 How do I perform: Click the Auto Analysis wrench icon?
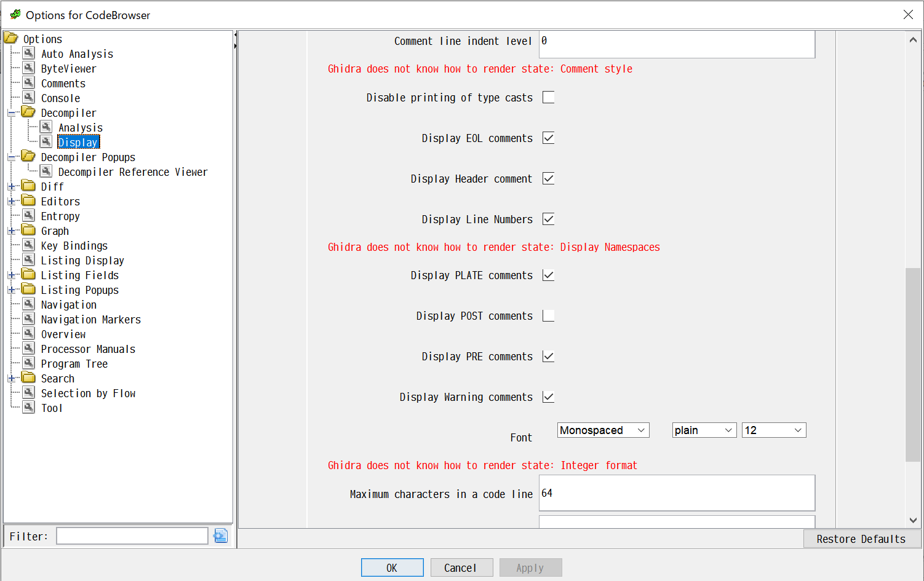tap(29, 53)
